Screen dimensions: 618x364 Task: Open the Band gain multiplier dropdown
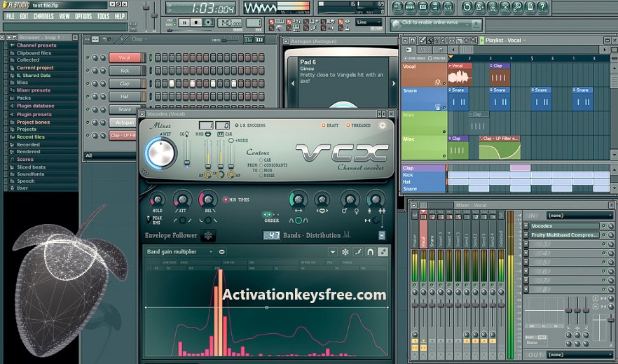(x=179, y=252)
